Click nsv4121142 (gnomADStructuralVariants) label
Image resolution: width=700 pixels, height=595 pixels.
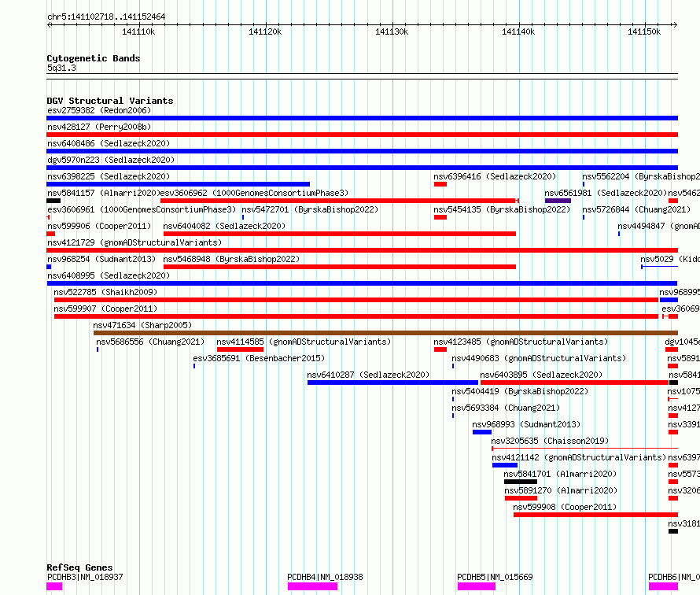[x=579, y=457]
